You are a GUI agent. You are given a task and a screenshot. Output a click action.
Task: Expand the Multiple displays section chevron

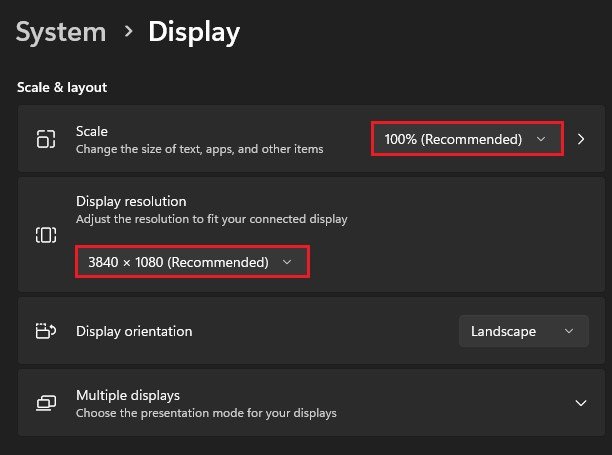click(580, 403)
